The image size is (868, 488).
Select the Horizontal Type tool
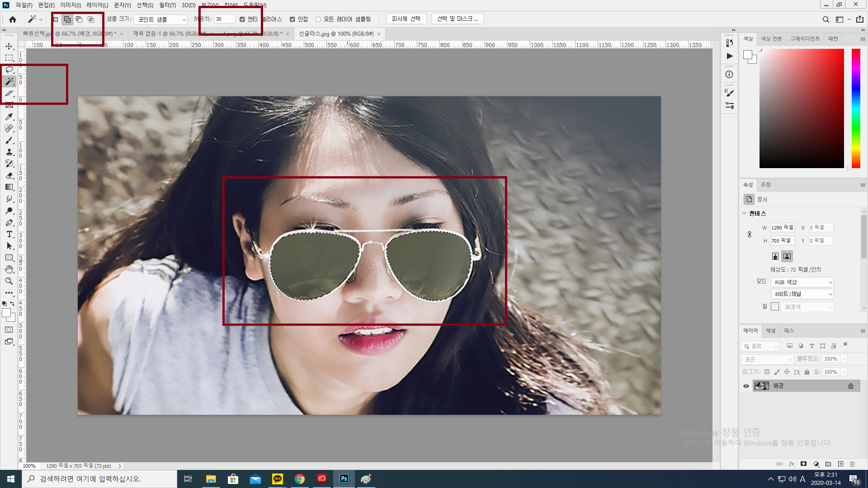click(9, 234)
